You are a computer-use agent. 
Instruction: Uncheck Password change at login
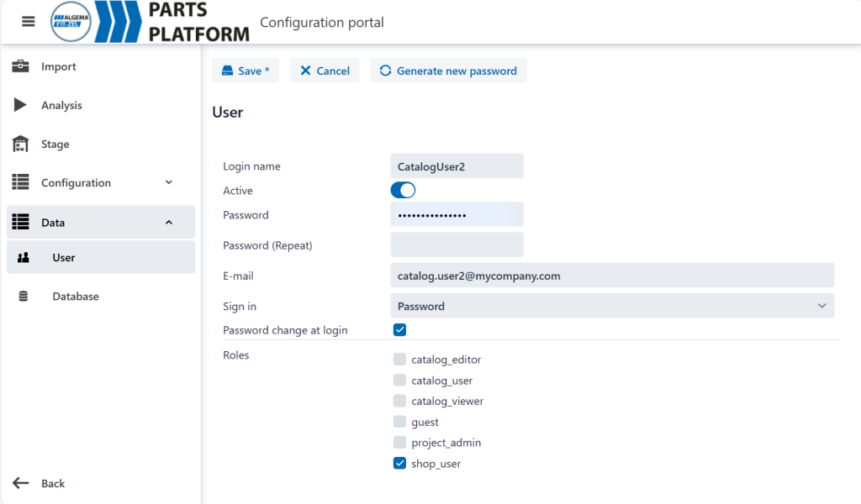tap(400, 330)
